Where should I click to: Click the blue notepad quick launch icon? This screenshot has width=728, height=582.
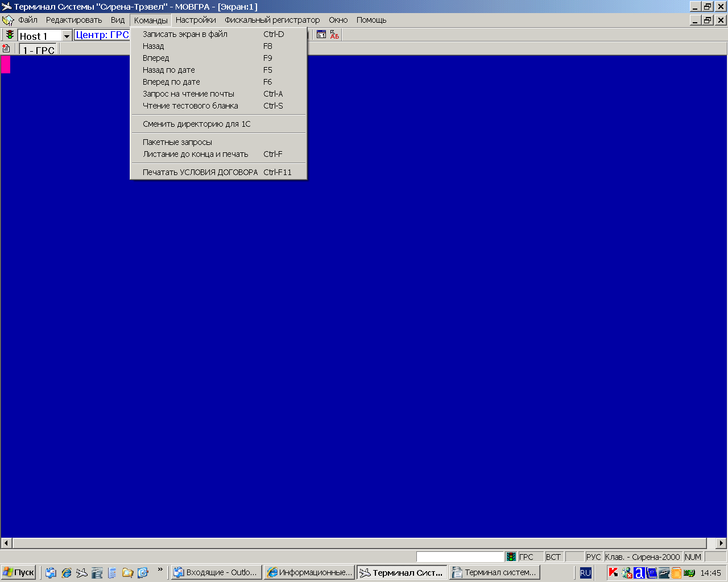click(x=112, y=572)
